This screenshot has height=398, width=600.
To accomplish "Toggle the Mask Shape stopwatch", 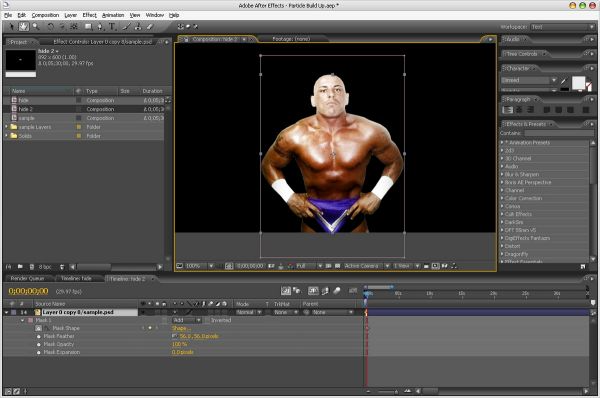I will pyautogui.click(x=38, y=328).
